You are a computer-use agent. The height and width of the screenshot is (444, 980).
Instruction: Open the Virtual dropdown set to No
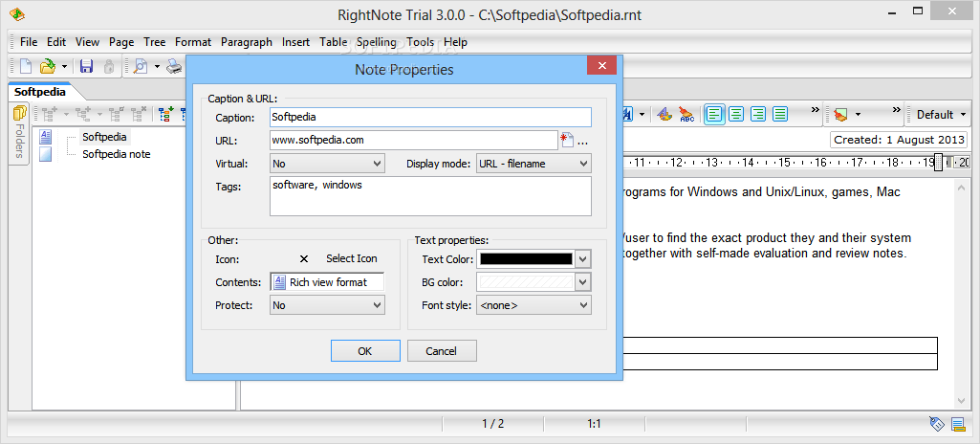pyautogui.click(x=327, y=164)
